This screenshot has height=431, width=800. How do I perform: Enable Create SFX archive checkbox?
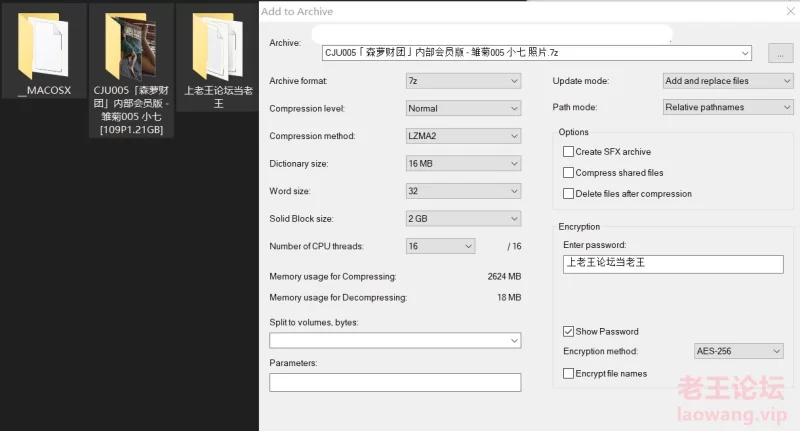[x=569, y=152]
